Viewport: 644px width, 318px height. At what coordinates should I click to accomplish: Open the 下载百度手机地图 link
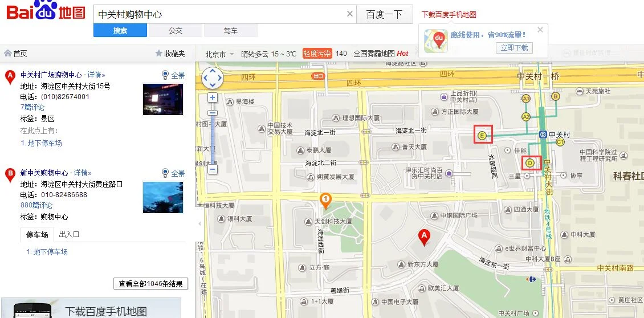point(449,14)
